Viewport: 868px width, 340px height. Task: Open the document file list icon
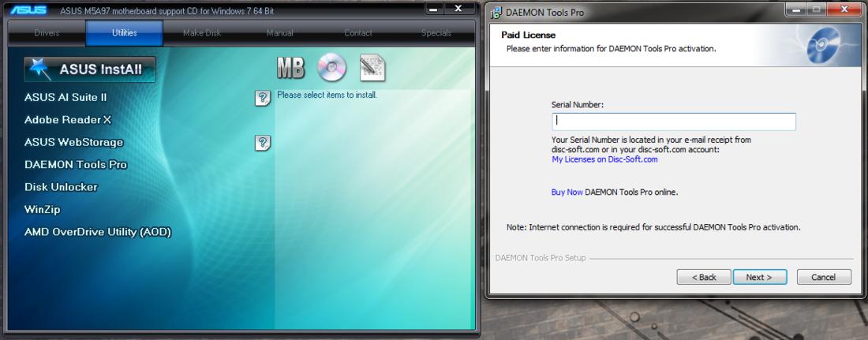click(x=372, y=69)
